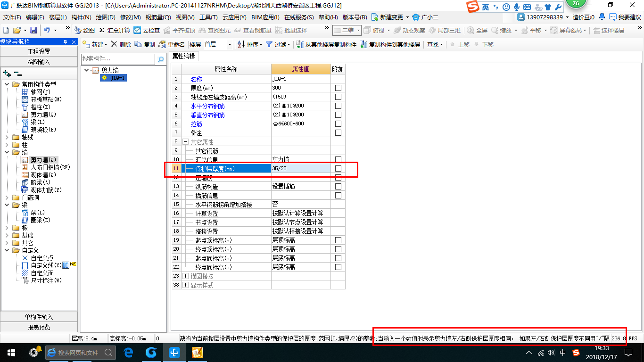This screenshot has width=644, height=362.
Task: Copy component with 复制 button
Action: (x=145, y=44)
